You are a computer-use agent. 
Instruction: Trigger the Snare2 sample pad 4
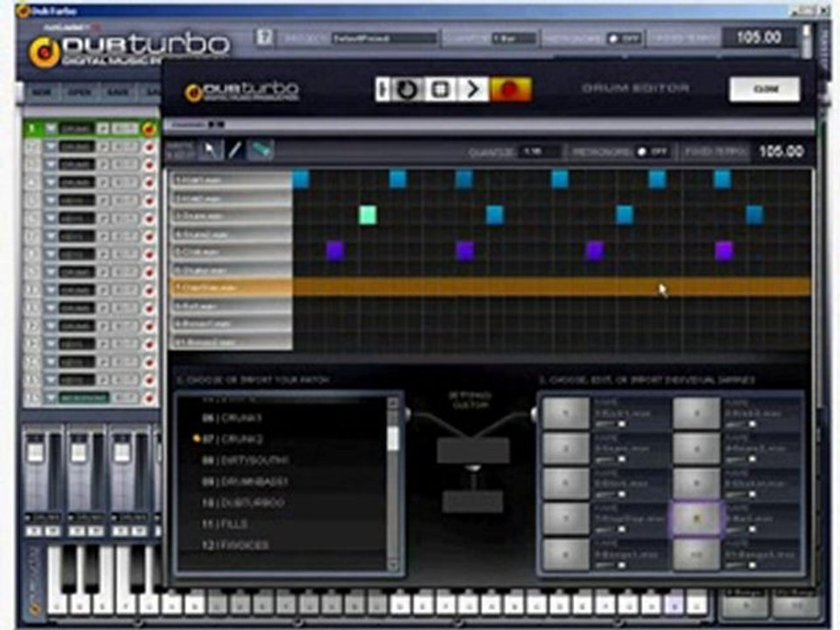(696, 448)
